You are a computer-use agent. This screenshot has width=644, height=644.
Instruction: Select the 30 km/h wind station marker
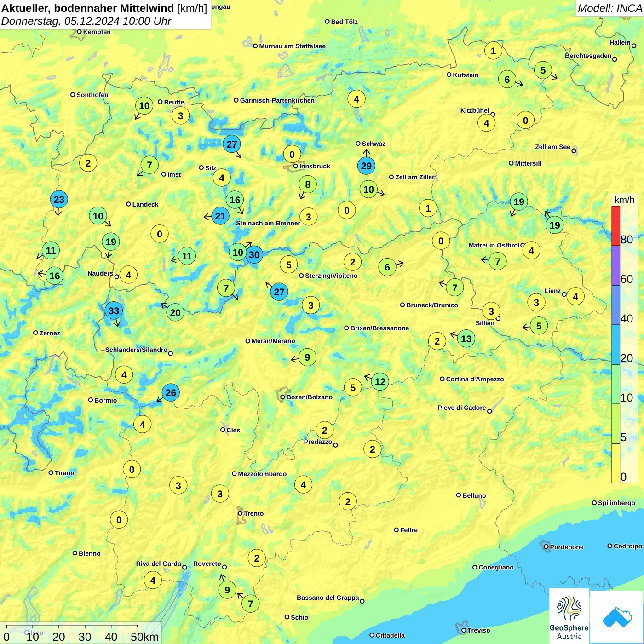[254, 255]
